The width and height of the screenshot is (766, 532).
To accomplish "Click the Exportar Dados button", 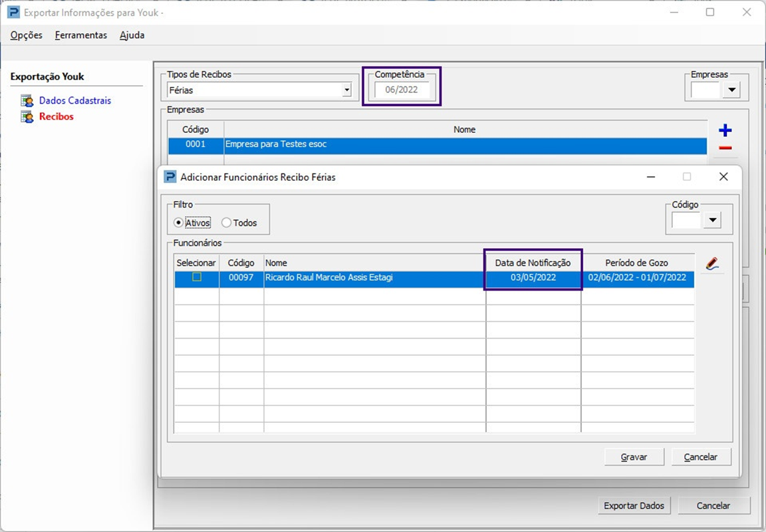I will [x=634, y=505].
